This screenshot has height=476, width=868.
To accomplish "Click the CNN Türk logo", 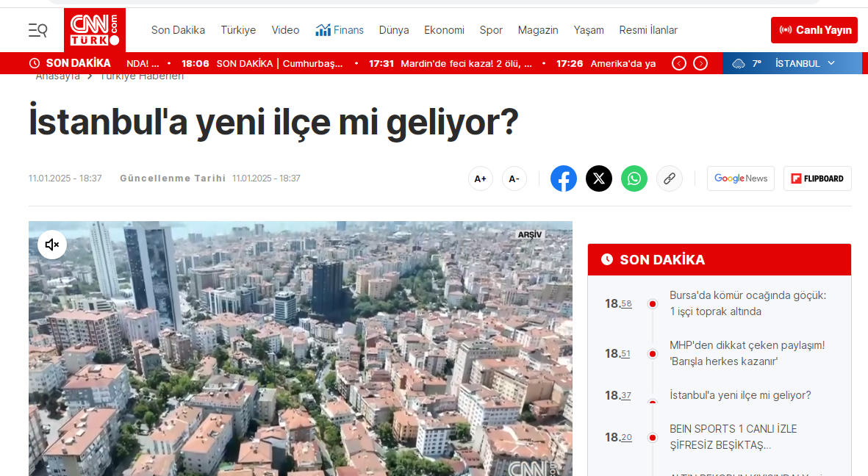I will coord(95,30).
